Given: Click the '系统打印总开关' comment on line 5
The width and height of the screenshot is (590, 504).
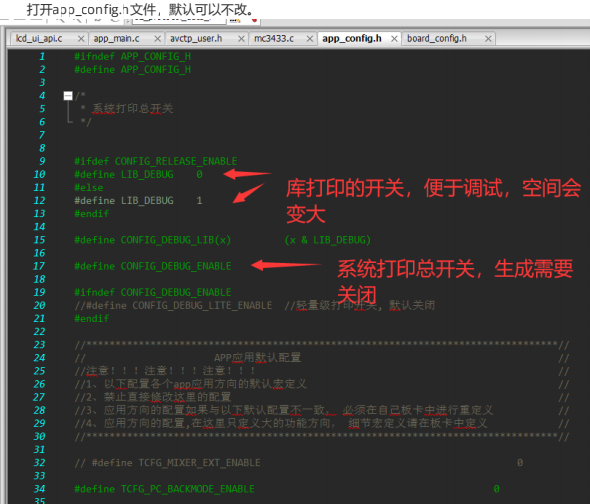Looking at the screenshot, I should point(133,109).
